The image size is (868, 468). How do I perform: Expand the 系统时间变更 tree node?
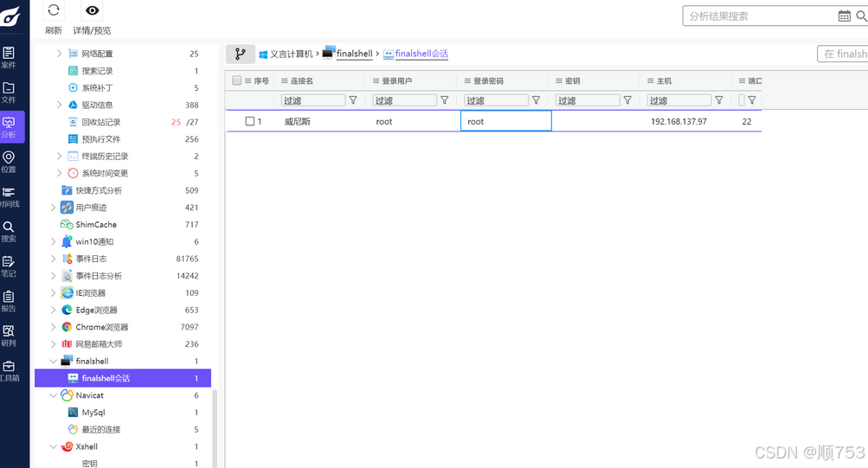click(x=59, y=173)
